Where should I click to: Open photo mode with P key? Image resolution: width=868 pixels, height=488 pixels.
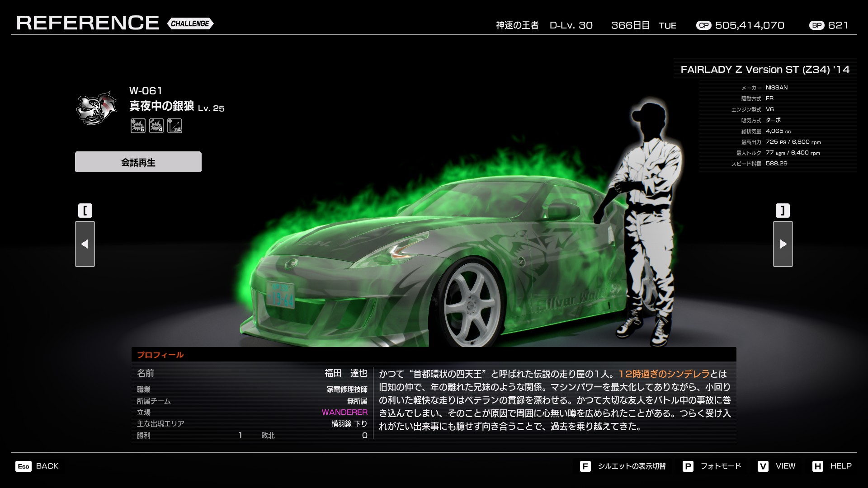pyautogui.click(x=688, y=466)
